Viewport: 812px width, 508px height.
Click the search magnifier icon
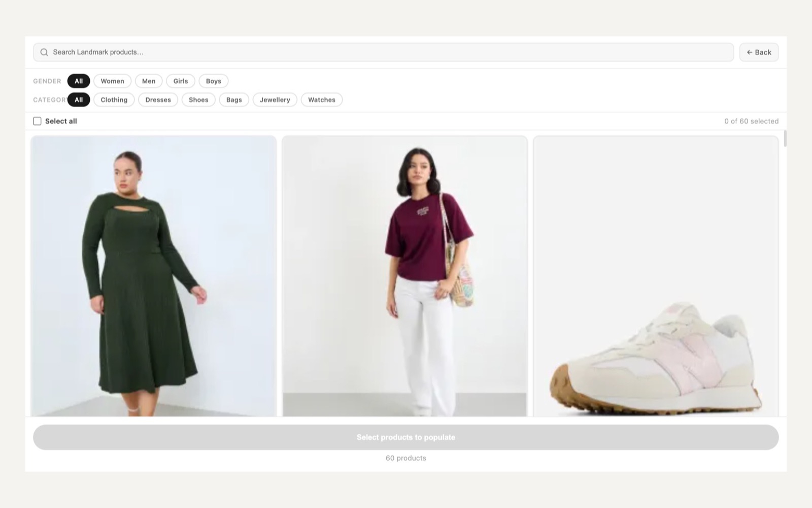44,52
